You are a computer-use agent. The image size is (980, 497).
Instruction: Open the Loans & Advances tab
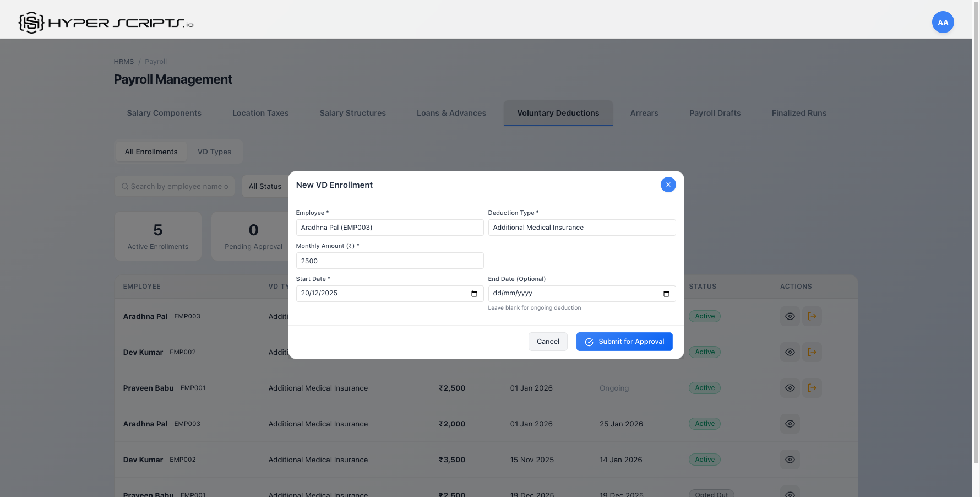tap(451, 113)
